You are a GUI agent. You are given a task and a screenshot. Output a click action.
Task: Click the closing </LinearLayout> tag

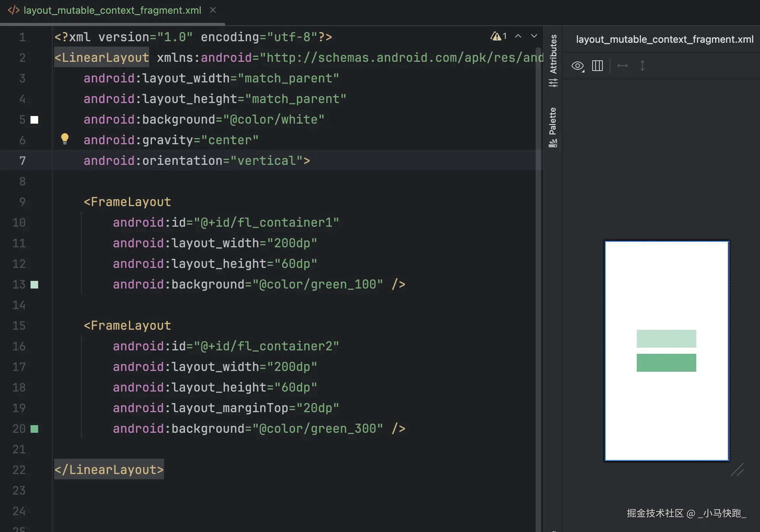pyautogui.click(x=109, y=470)
